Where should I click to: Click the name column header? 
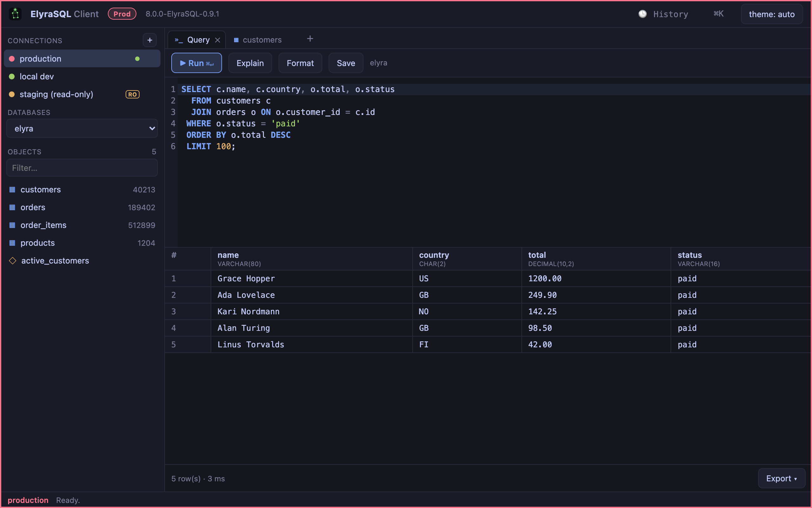(311, 259)
